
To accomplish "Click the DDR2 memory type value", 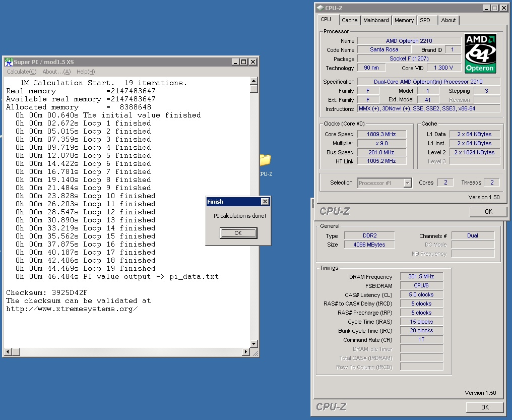I will coord(369,235).
